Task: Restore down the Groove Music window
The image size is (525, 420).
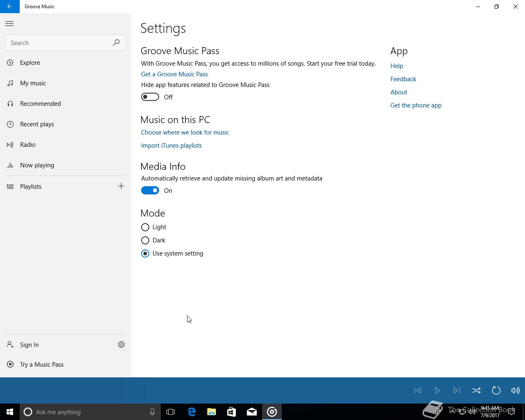Action: (x=497, y=7)
